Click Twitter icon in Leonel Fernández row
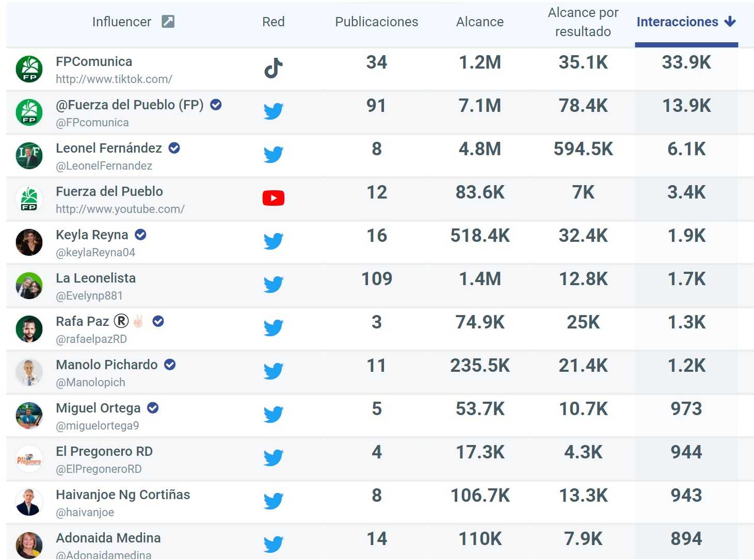This screenshot has width=754, height=560. (x=273, y=155)
